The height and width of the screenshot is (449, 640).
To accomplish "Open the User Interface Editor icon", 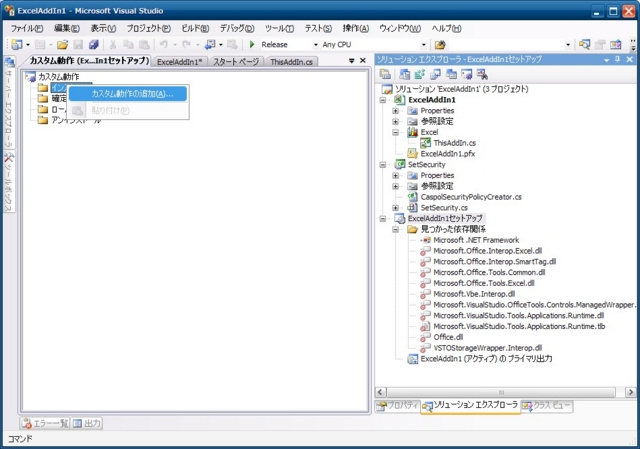I will click(x=451, y=74).
